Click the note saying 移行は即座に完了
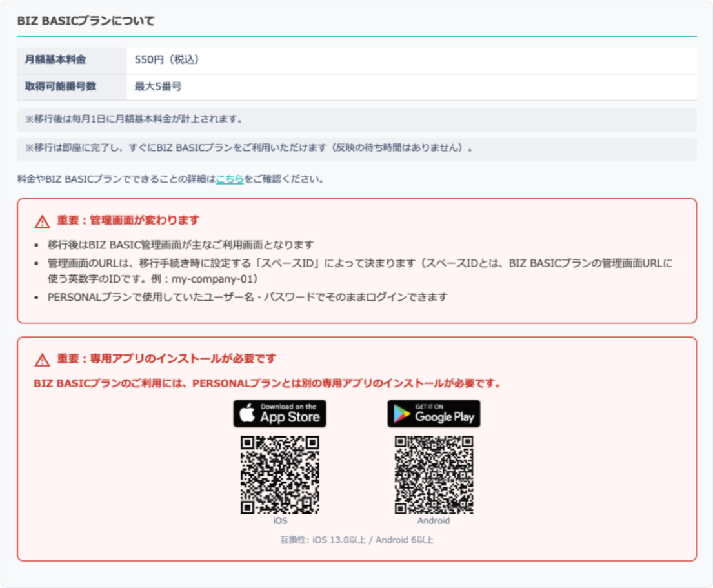The width and height of the screenshot is (713, 588). (x=248, y=148)
